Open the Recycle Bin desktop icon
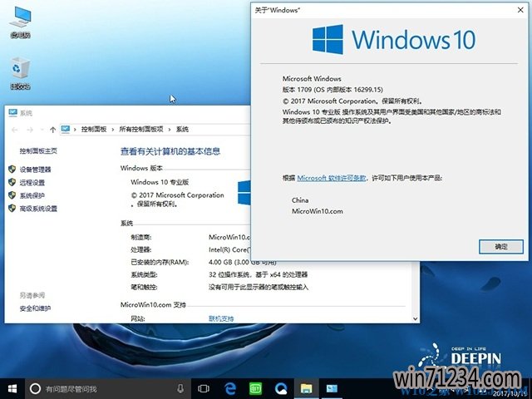The width and height of the screenshot is (532, 399). 20,73
